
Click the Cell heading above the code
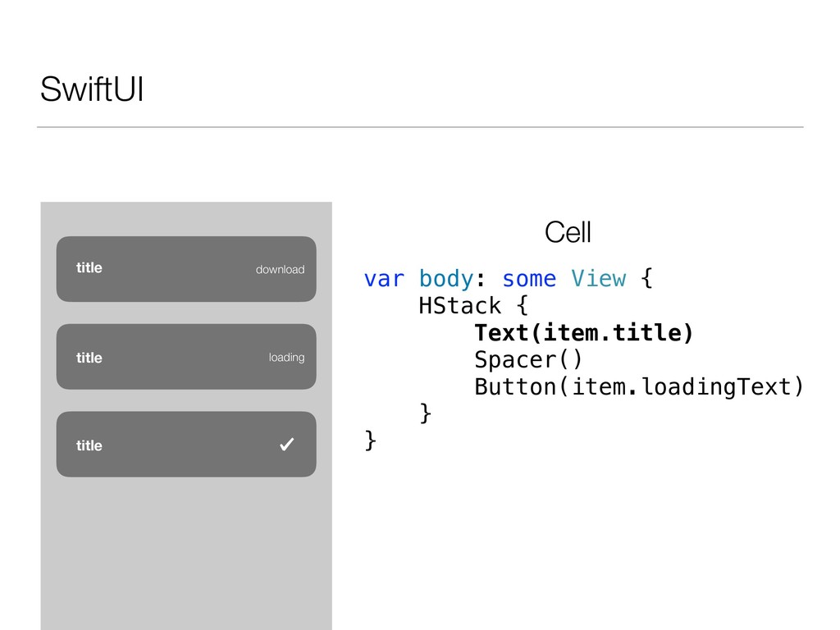click(x=568, y=232)
